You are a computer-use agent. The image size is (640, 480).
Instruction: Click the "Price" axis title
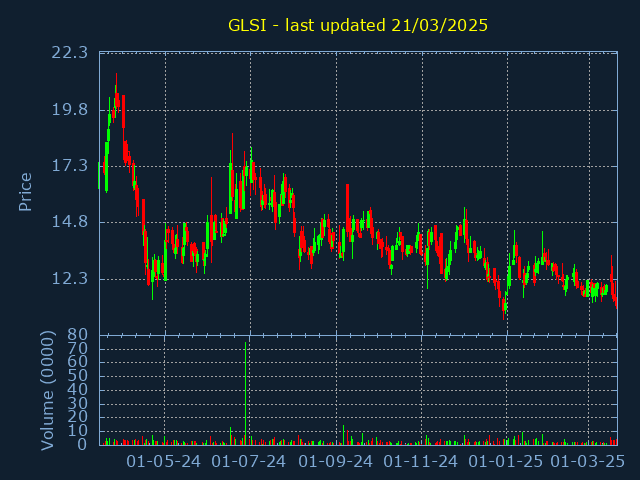(25, 192)
